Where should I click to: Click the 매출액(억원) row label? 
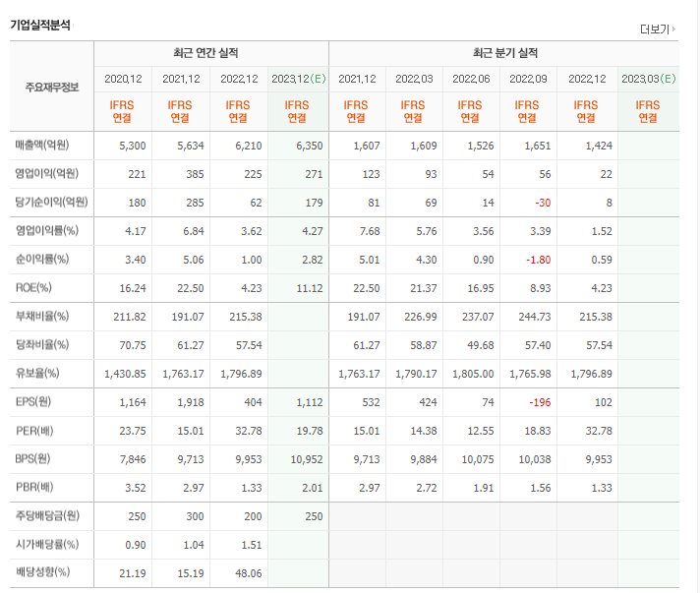(42, 146)
